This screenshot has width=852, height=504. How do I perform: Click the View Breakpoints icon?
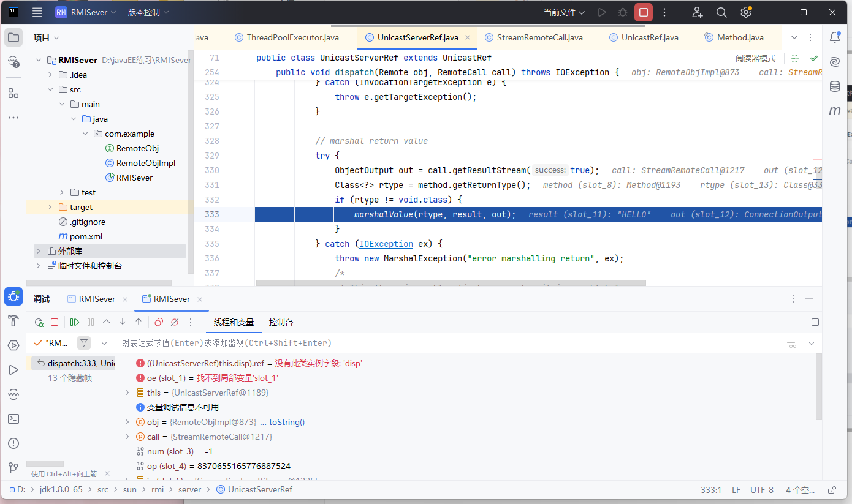click(x=159, y=322)
